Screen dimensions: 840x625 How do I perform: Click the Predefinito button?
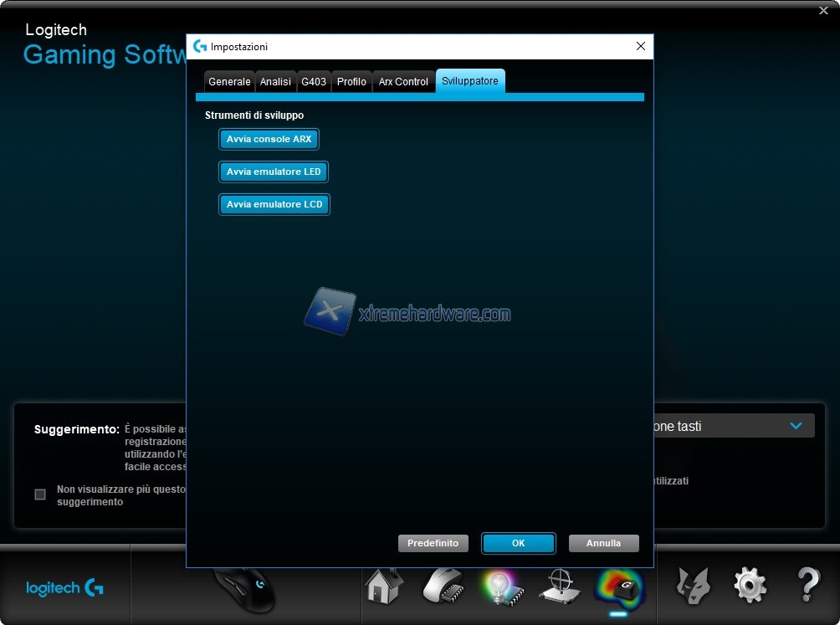coord(433,543)
